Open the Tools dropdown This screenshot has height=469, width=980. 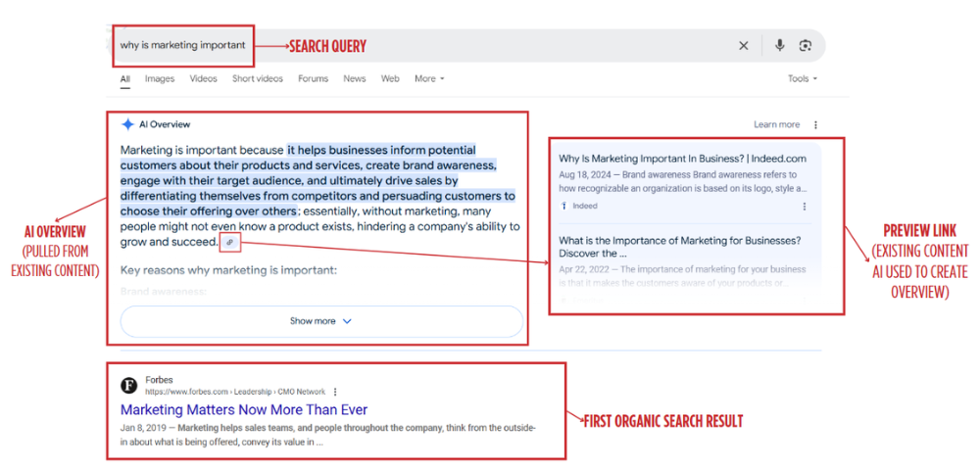(802, 79)
